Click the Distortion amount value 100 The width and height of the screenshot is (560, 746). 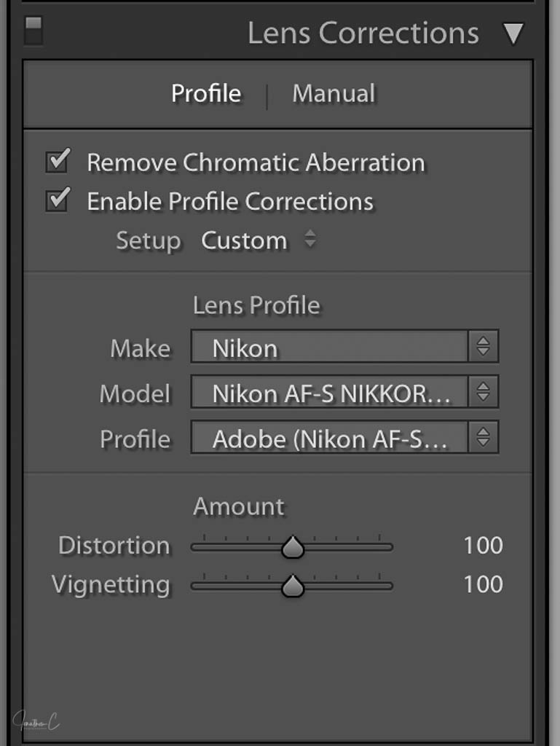[x=483, y=546]
